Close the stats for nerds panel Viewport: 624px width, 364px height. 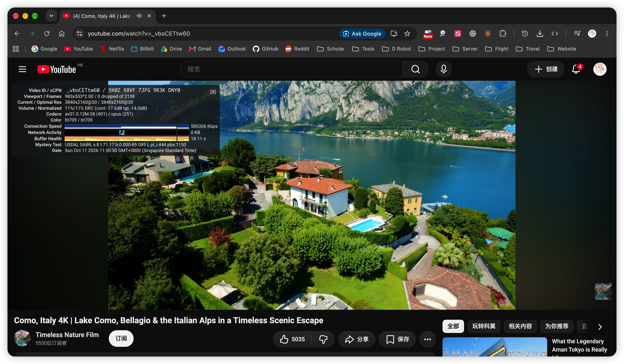click(x=213, y=92)
